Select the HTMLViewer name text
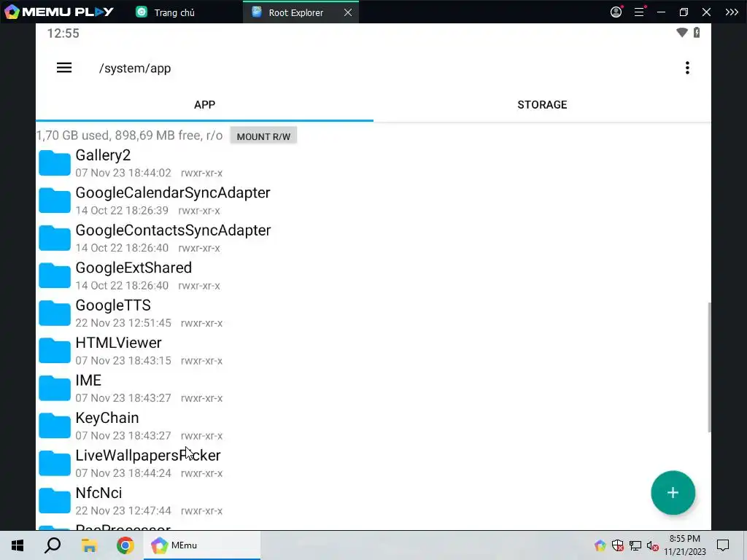The height and width of the screenshot is (560, 747). tap(118, 343)
